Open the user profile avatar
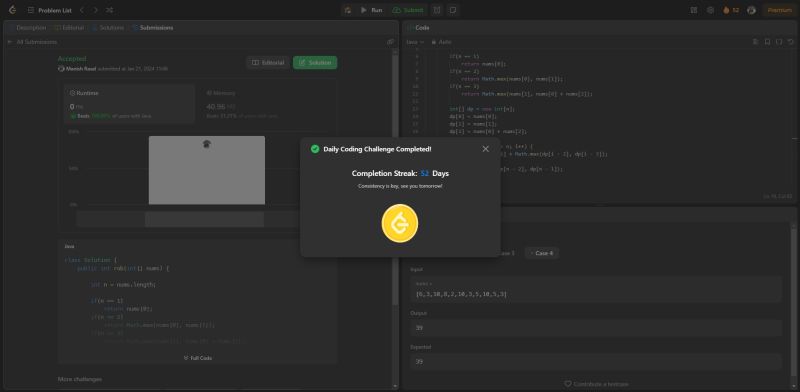 coord(751,10)
